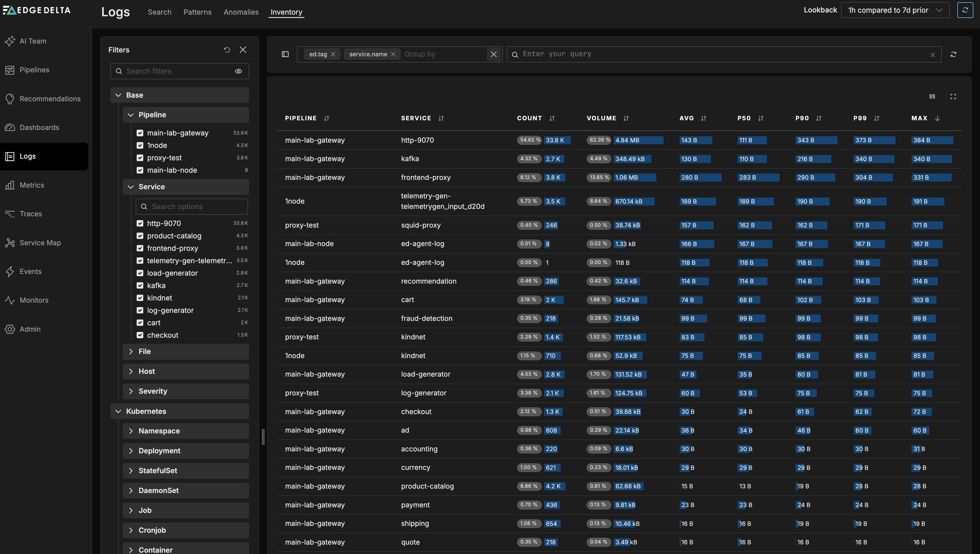Uncheck the main-lab-gateway pipeline filter
The image size is (980, 554).
pyautogui.click(x=140, y=133)
